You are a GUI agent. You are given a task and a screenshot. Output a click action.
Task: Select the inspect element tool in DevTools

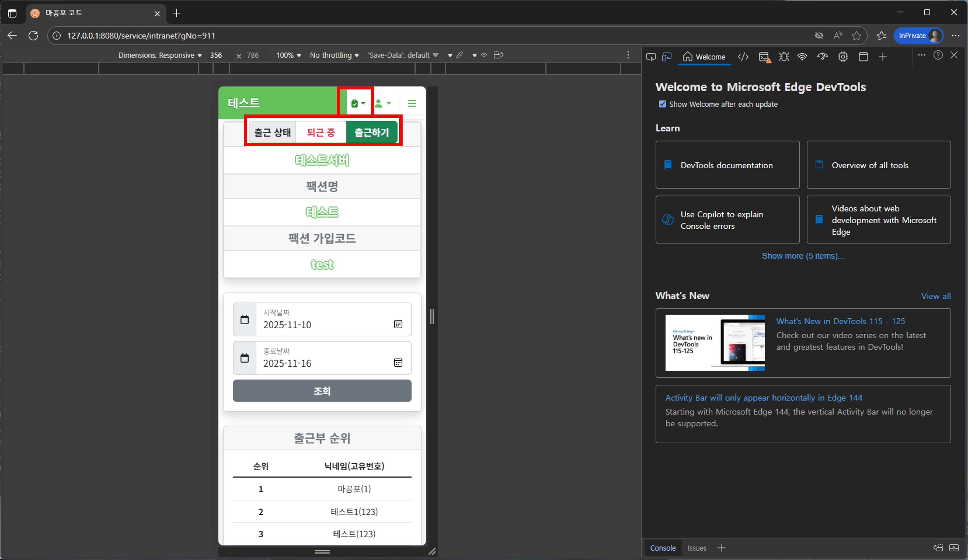[650, 57]
